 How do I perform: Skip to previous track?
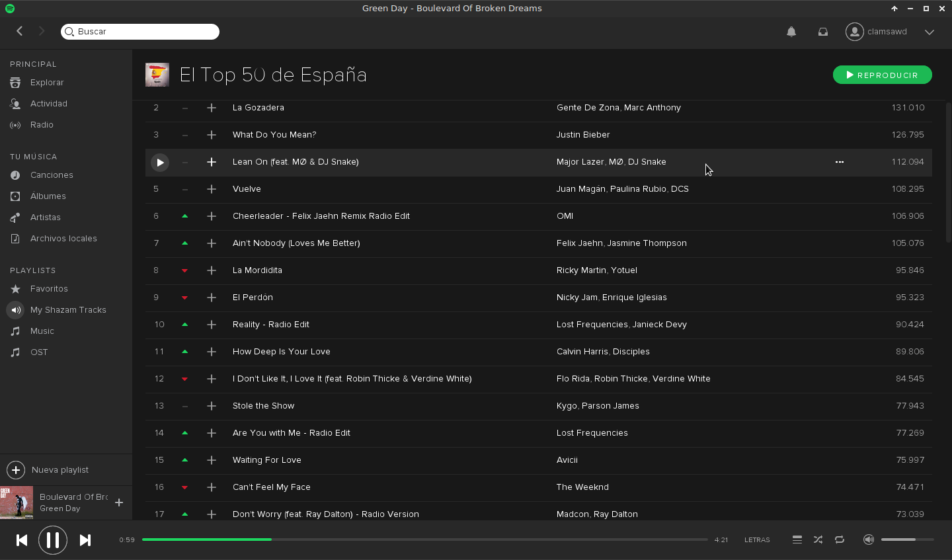22,540
